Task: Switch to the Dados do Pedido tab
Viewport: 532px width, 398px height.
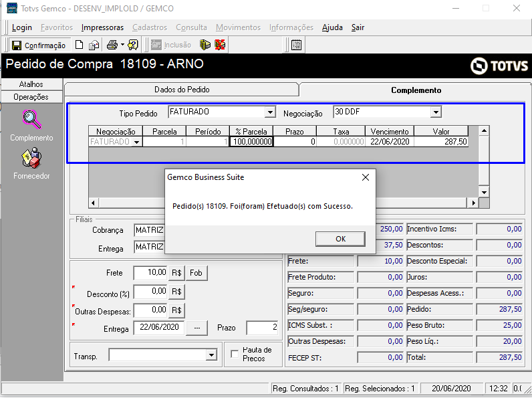Action: tap(182, 90)
